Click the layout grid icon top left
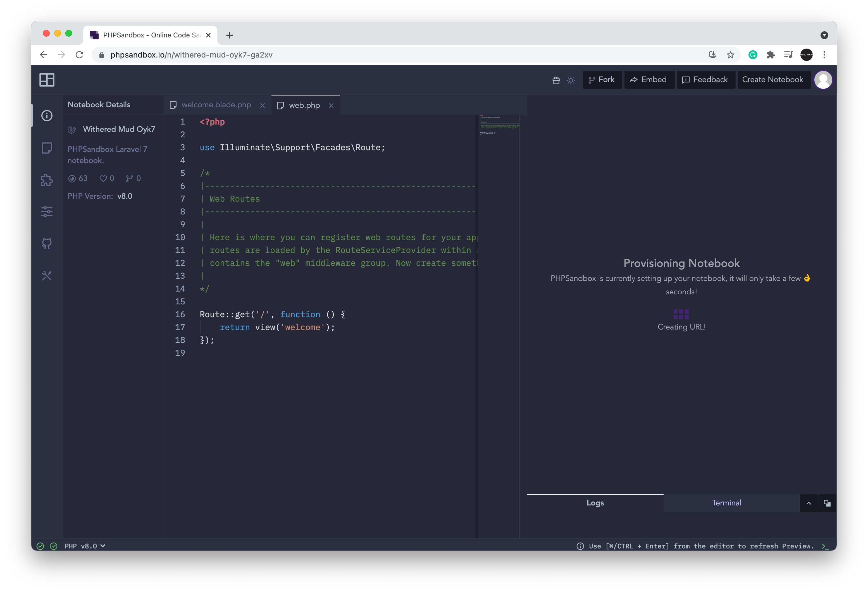 [47, 80]
